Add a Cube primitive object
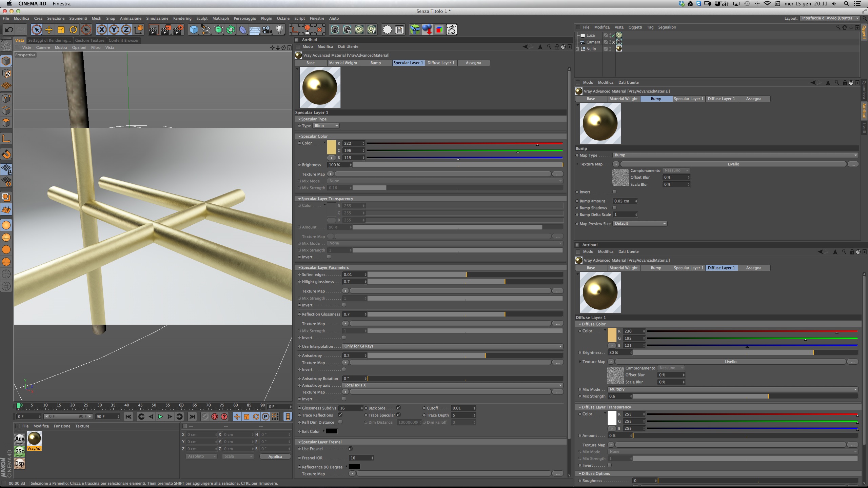This screenshot has height=488, width=868. tap(194, 30)
